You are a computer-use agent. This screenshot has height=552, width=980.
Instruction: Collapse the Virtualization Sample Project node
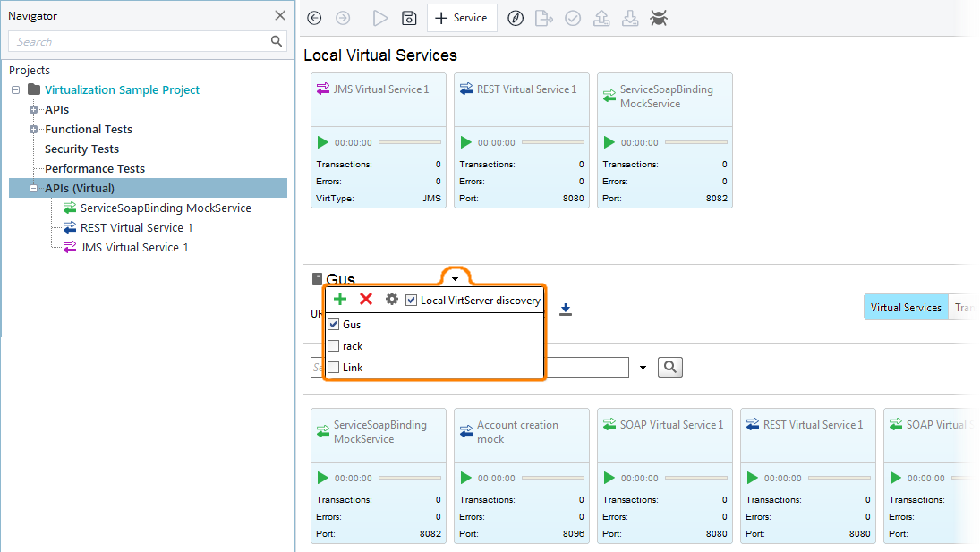coord(13,89)
